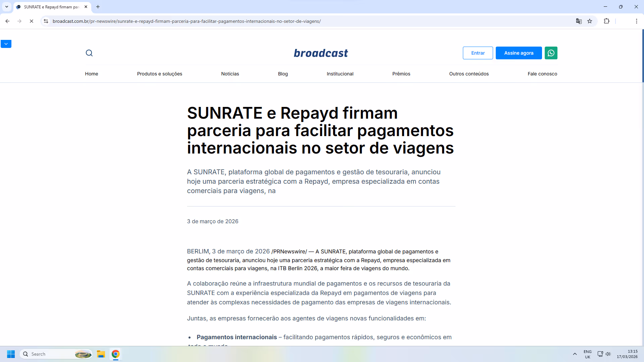Open File Explorer from the taskbar
Viewport: 644px width, 362px height.
[101, 354]
